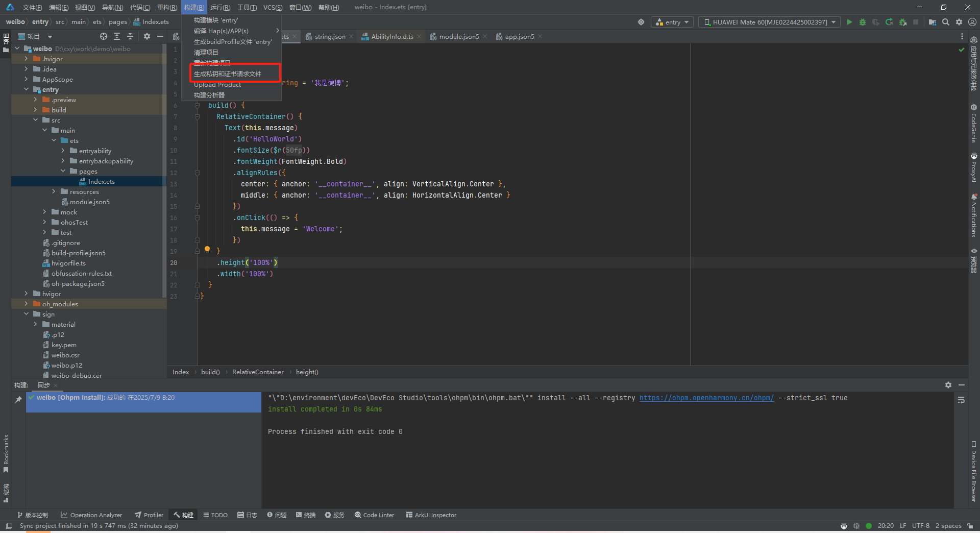Open project panel options gear
The image size is (980, 533).
pyautogui.click(x=147, y=36)
